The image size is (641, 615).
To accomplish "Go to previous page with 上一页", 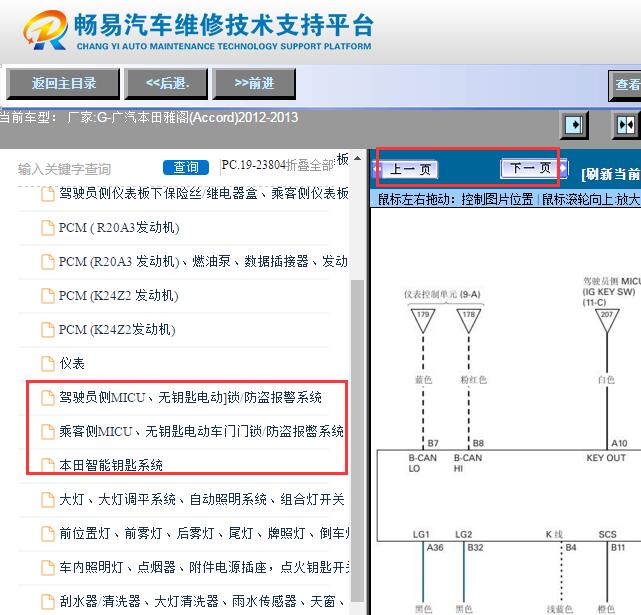I will tap(408, 169).
